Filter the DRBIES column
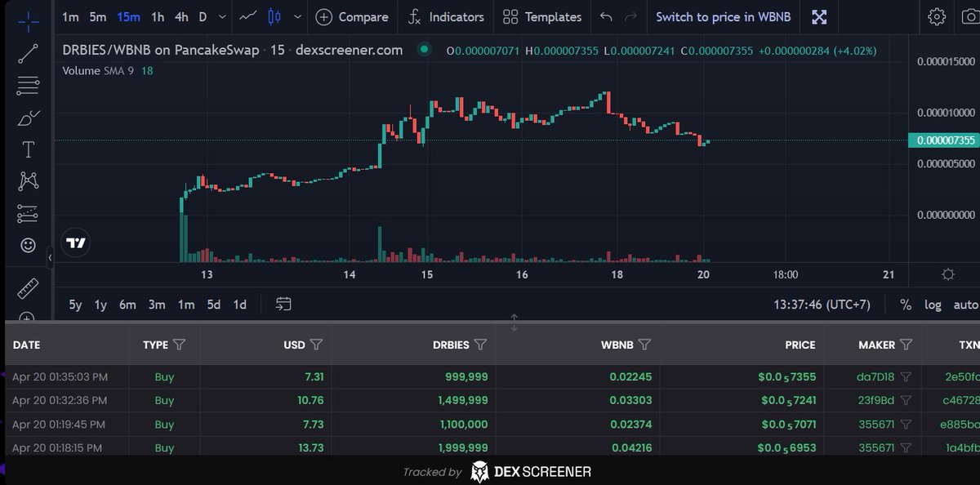This screenshot has height=485, width=980. pyautogui.click(x=480, y=345)
